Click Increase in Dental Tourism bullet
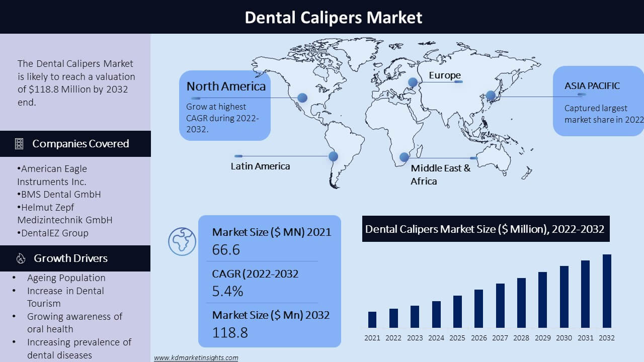The height and width of the screenshot is (362, 644). coord(65,297)
